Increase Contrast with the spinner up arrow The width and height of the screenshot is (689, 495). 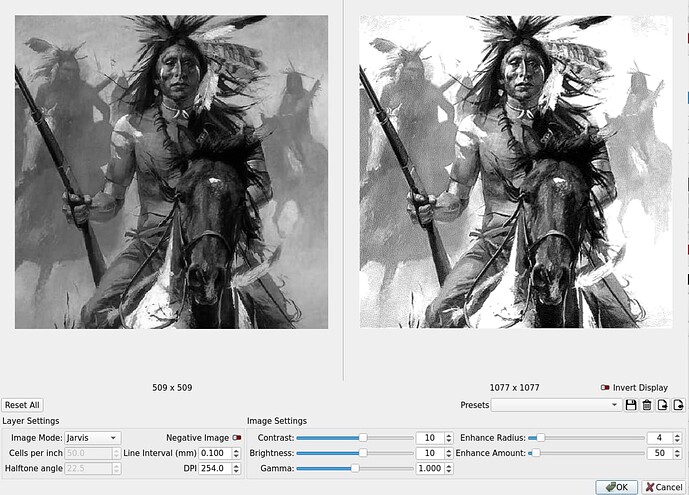(x=449, y=435)
